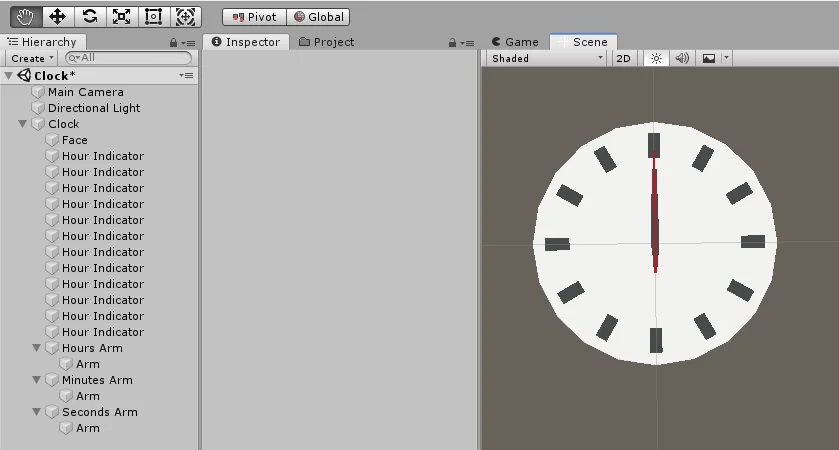Select Minutes Arm object
839x450 pixels.
(x=97, y=380)
